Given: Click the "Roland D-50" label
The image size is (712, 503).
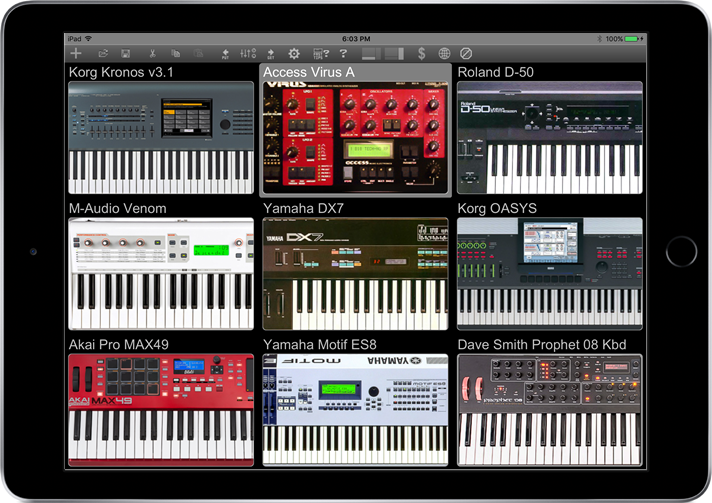Looking at the screenshot, I should point(495,72).
